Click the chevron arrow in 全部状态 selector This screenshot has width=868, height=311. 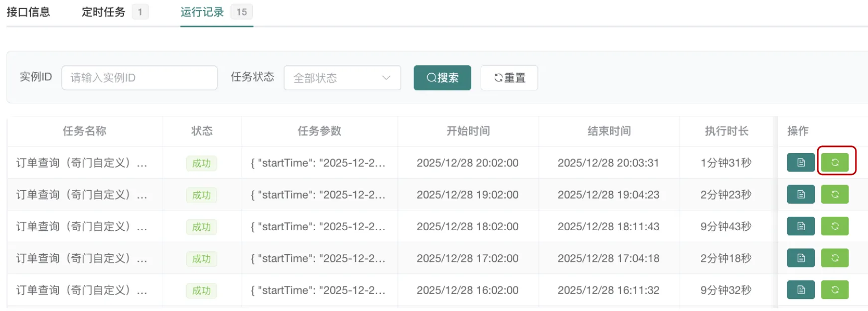(x=386, y=78)
